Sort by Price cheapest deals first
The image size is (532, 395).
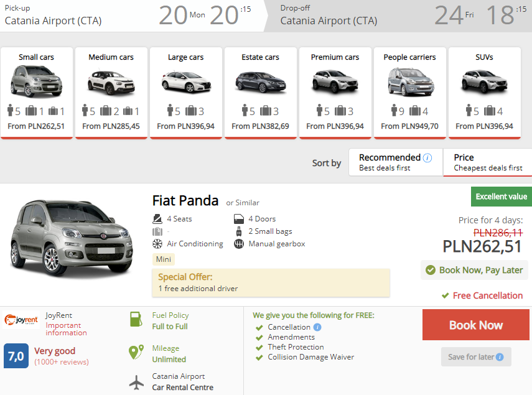(488, 162)
